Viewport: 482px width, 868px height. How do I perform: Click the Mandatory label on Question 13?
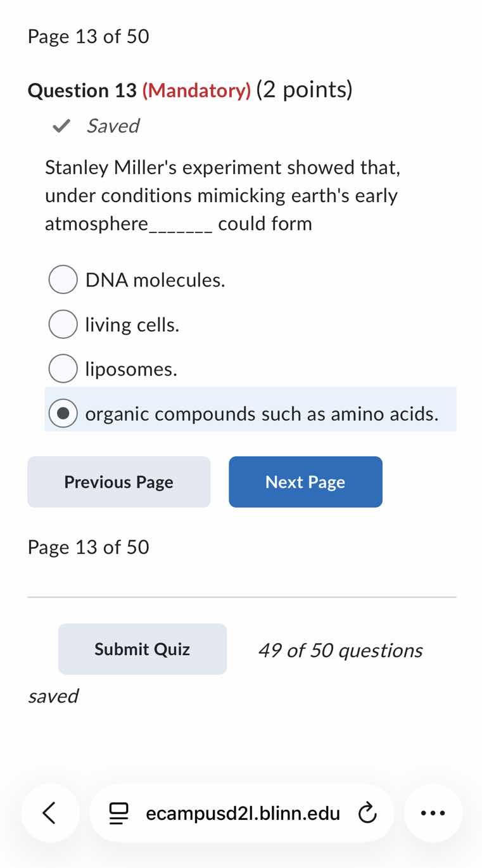click(x=197, y=91)
